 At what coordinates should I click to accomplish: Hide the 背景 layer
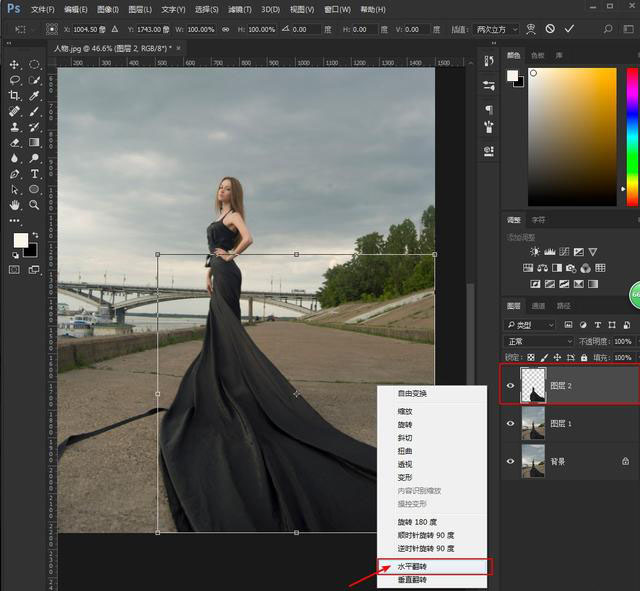pyautogui.click(x=510, y=461)
